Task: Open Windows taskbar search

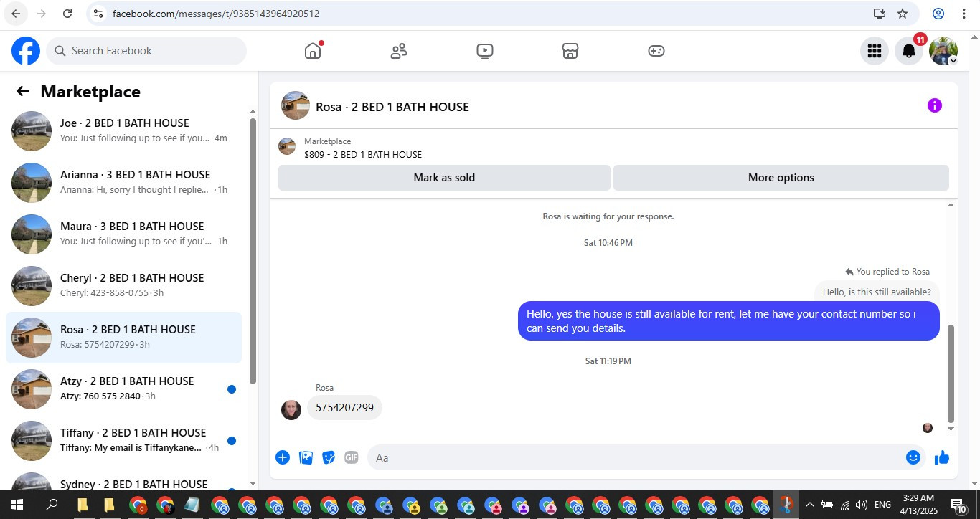Action: coord(52,505)
